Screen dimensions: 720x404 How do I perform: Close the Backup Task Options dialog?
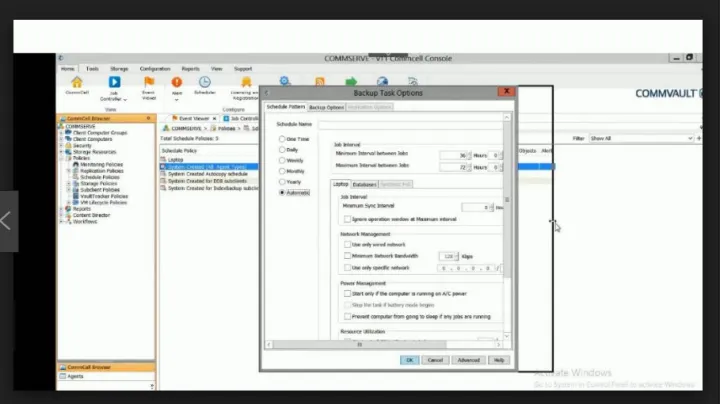[508, 93]
